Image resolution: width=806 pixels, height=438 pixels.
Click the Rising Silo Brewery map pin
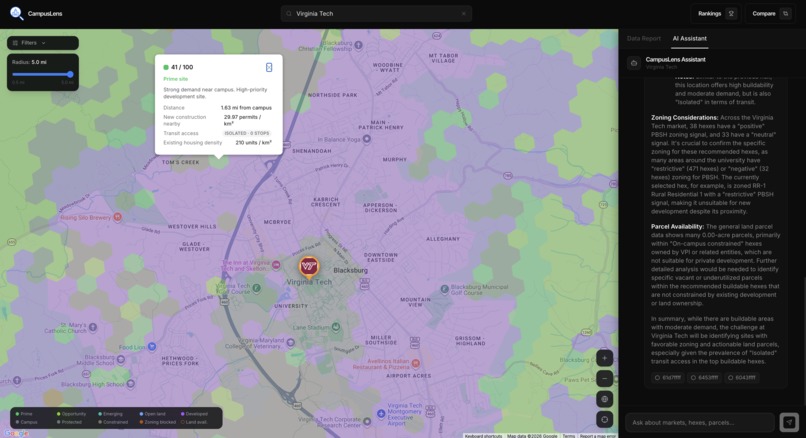coord(118,217)
